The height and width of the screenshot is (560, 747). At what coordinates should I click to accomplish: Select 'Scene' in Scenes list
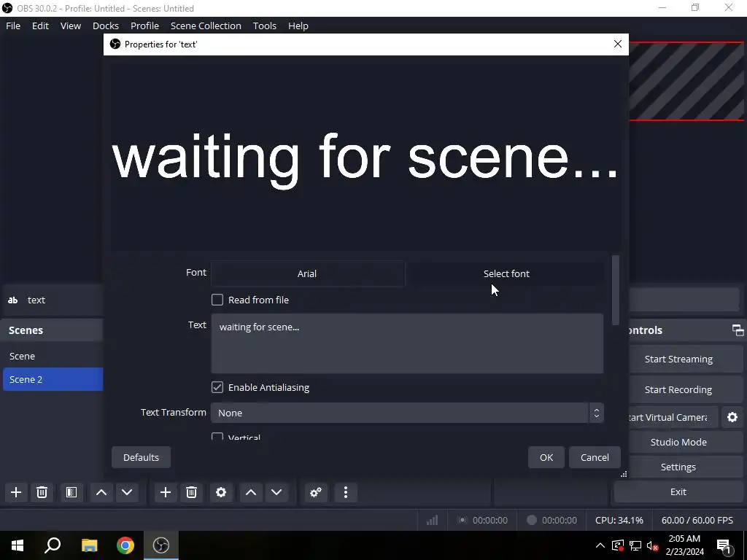tap(53, 356)
